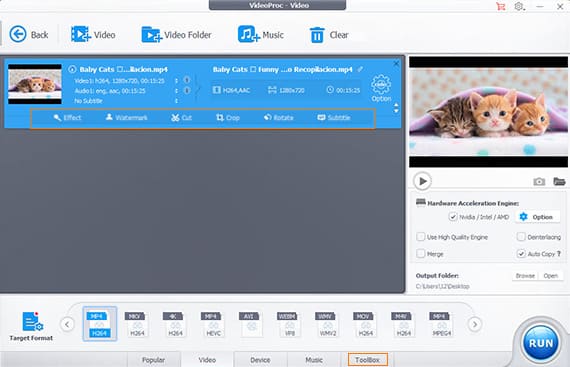Open the output folder
Screen dimensions: 570x367
click(x=551, y=276)
